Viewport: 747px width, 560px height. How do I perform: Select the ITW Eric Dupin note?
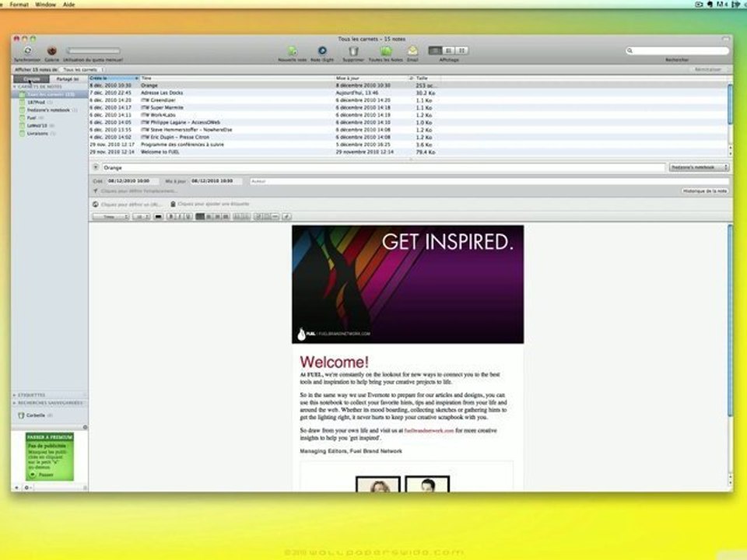coord(409,137)
